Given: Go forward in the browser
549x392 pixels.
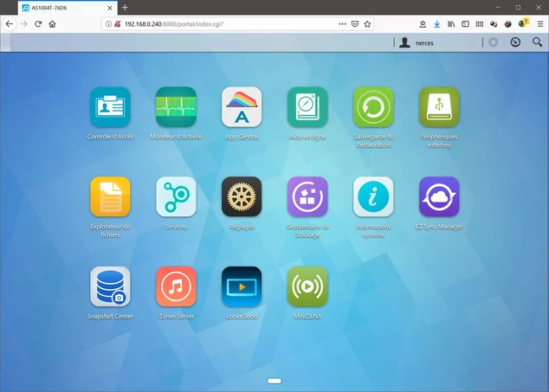Looking at the screenshot, I should click(23, 24).
